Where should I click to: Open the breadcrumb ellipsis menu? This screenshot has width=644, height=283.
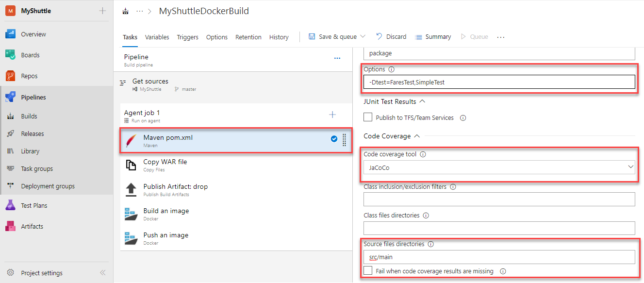tap(140, 11)
